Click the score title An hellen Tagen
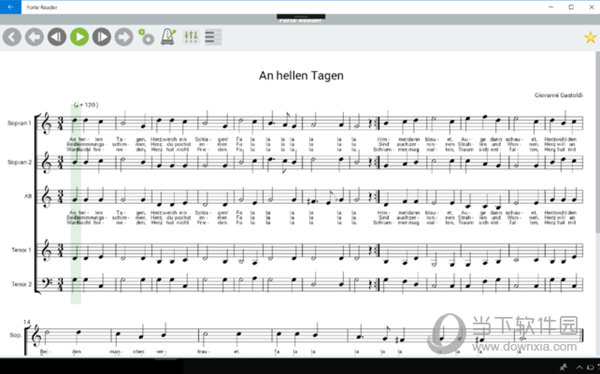This screenshot has height=374, width=600. [x=301, y=75]
